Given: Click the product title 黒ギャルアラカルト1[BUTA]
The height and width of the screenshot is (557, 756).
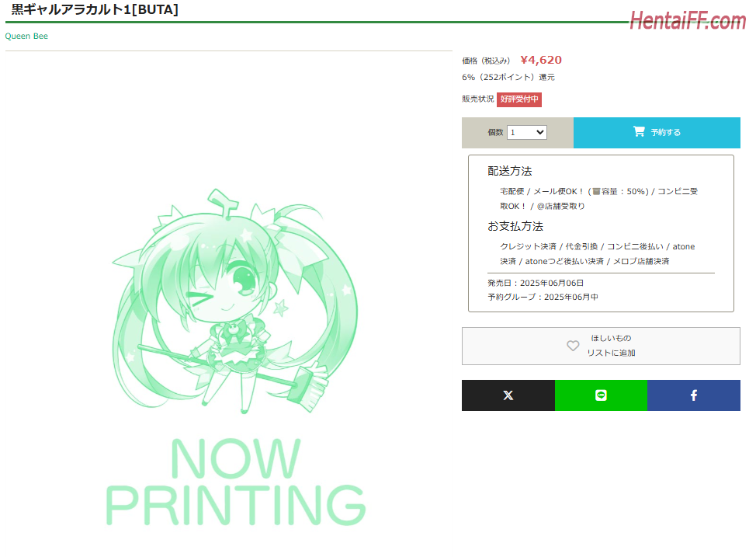Looking at the screenshot, I should tap(95, 9).
